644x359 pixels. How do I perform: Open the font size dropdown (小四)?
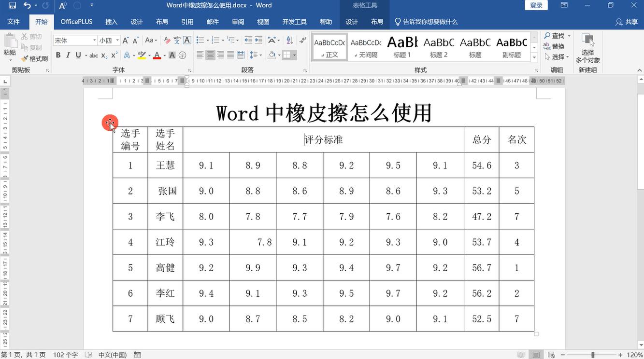point(117,41)
